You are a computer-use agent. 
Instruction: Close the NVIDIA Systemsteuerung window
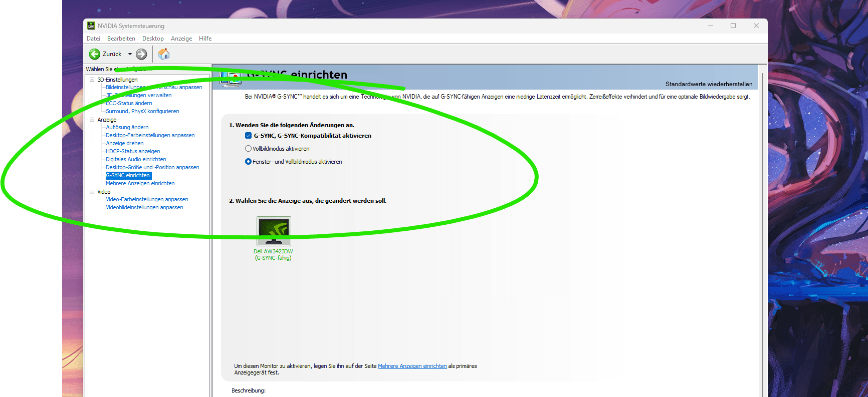[756, 26]
